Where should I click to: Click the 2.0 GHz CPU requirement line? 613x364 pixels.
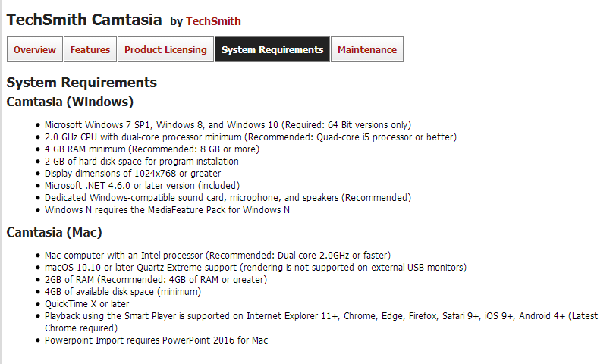point(250,137)
